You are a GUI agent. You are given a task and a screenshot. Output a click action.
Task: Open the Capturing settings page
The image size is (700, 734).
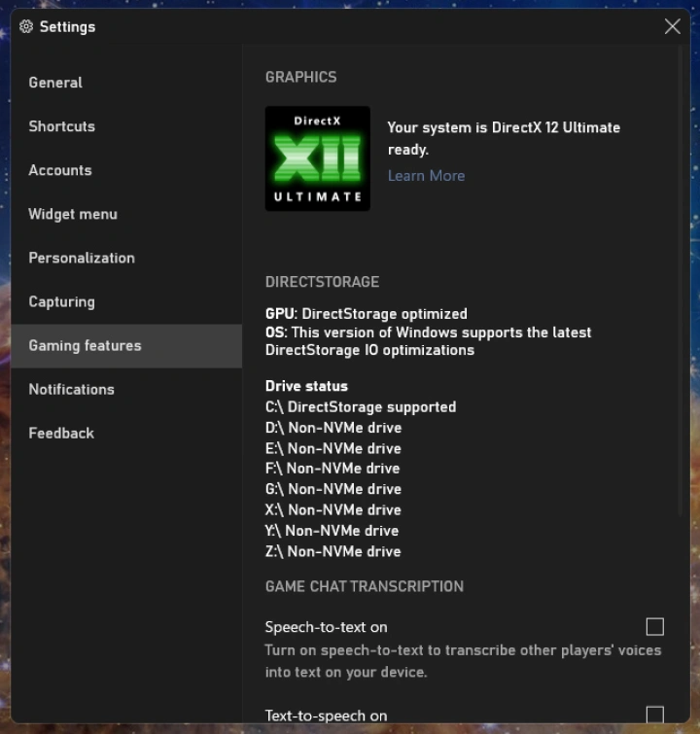click(61, 301)
